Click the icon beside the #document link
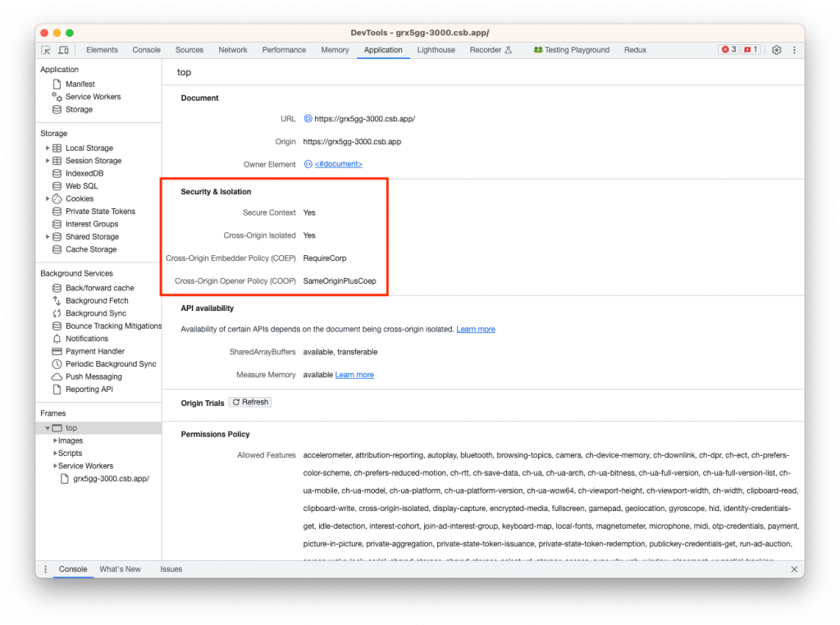 (308, 164)
